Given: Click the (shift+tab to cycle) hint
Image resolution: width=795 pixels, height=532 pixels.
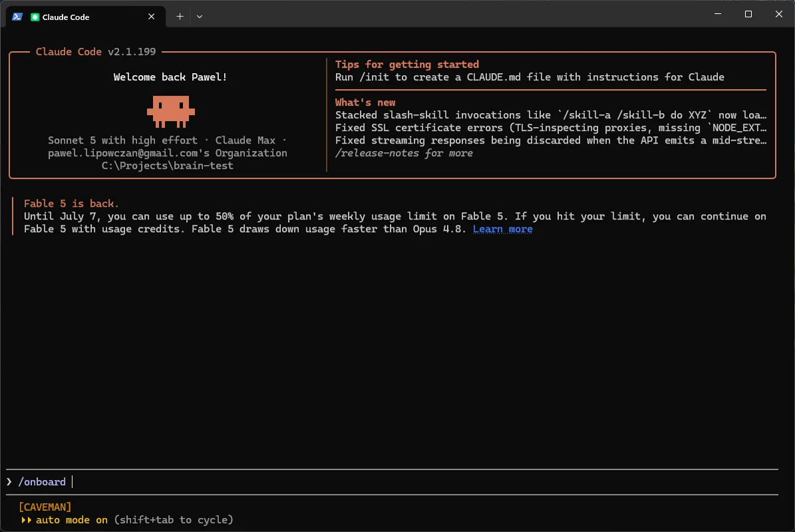Looking at the screenshot, I should coord(174,520).
